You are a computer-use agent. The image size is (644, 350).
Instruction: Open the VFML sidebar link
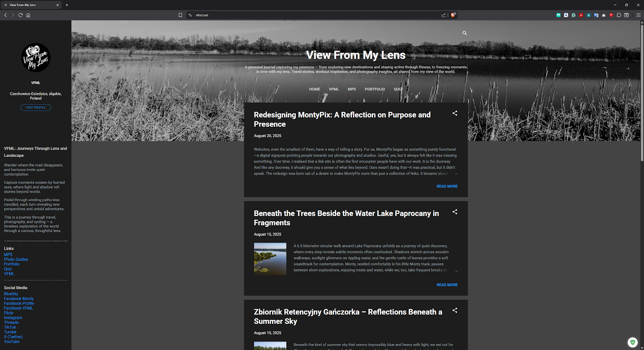point(9,274)
